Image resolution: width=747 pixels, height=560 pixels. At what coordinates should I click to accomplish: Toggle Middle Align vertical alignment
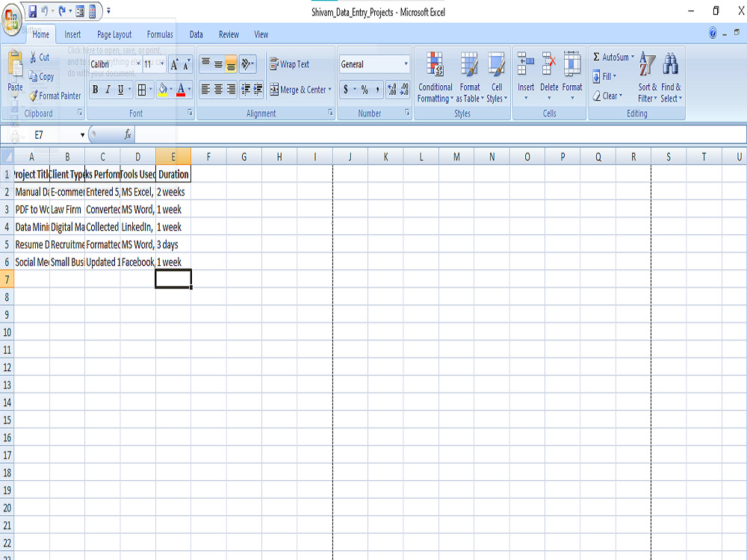pos(218,63)
